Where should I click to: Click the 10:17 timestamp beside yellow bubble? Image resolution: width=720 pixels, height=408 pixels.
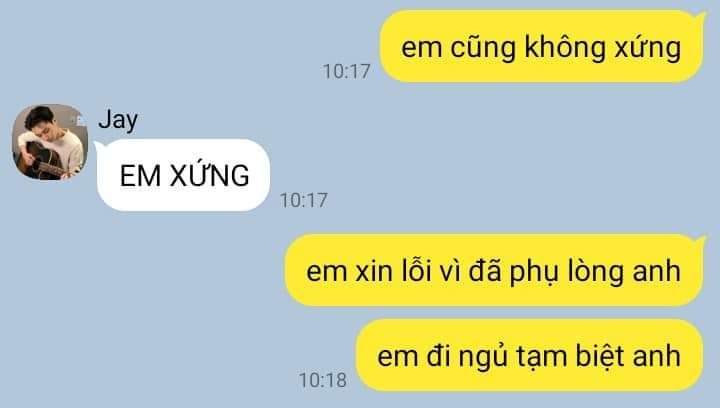(x=346, y=71)
